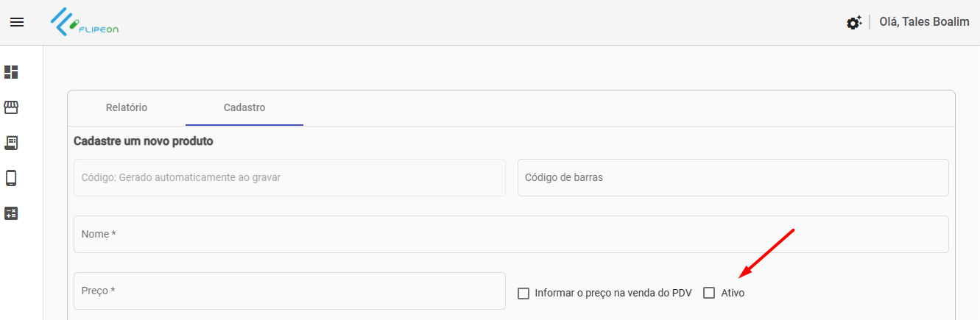Open the store sidebar icon
980x320 pixels.
(x=11, y=107)
